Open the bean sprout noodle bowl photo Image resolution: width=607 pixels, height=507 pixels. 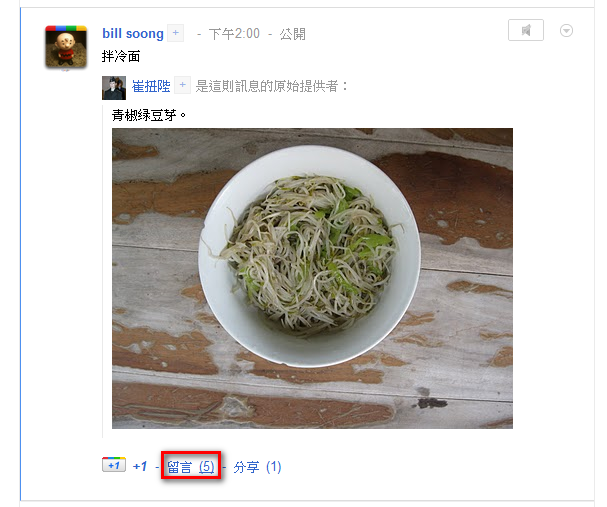(312, 278)
